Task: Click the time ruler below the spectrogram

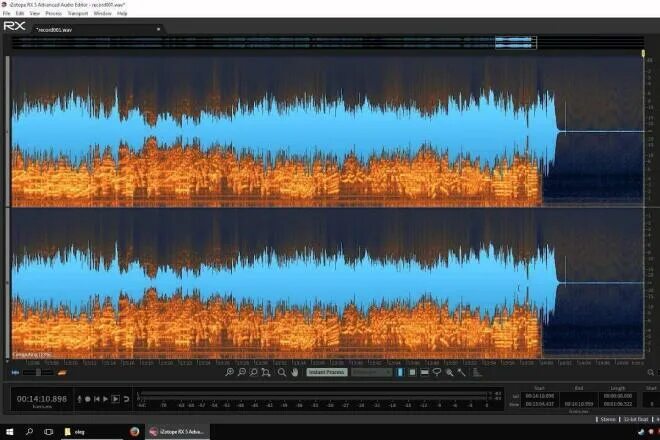Action: (x=328, y=363)
